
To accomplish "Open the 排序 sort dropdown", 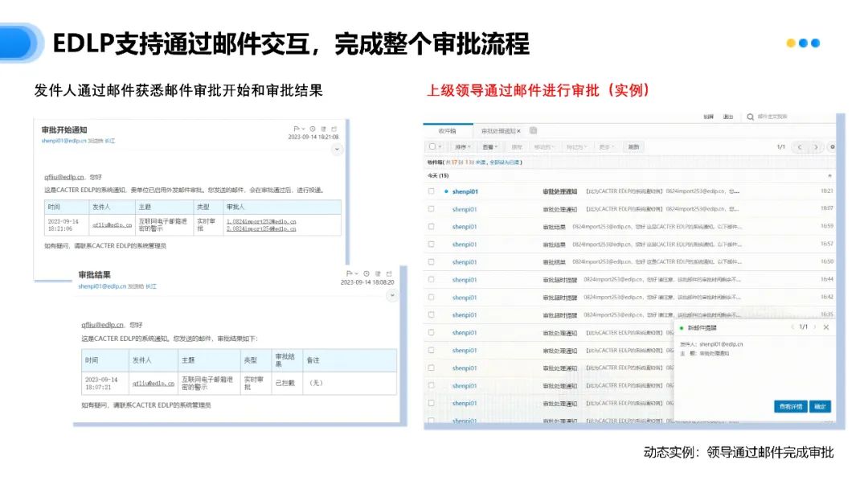I will (463, 147).
